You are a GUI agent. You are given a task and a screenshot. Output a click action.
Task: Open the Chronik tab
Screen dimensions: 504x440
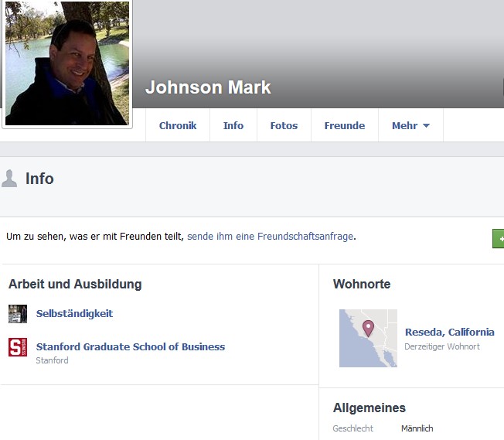click(x=178, y=125)
